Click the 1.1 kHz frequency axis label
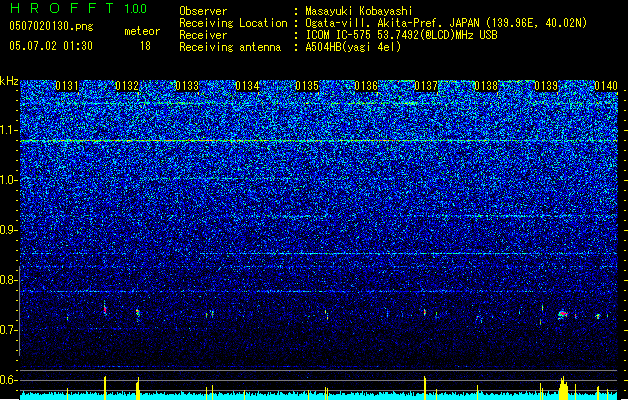 click(8, 130)
